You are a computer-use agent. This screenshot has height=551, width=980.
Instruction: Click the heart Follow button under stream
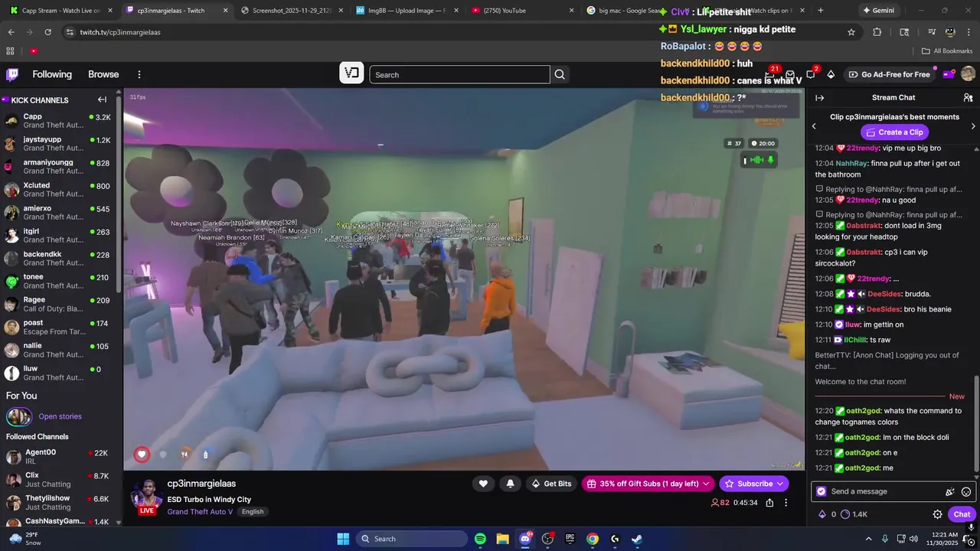(483, 484)
